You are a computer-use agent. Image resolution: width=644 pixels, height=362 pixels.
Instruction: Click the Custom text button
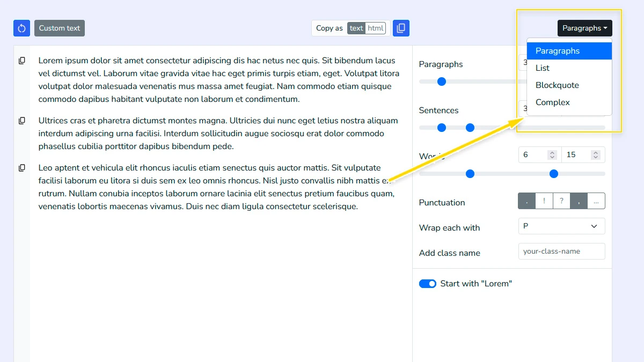pos(59,28)
